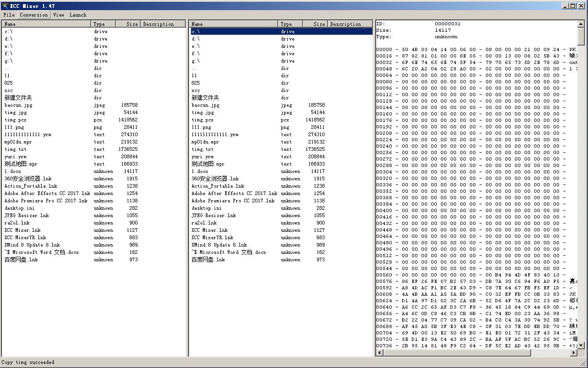588x368 pixels.
Task: Select xcc folder in right pane
Action: click(x=196, y=90)
